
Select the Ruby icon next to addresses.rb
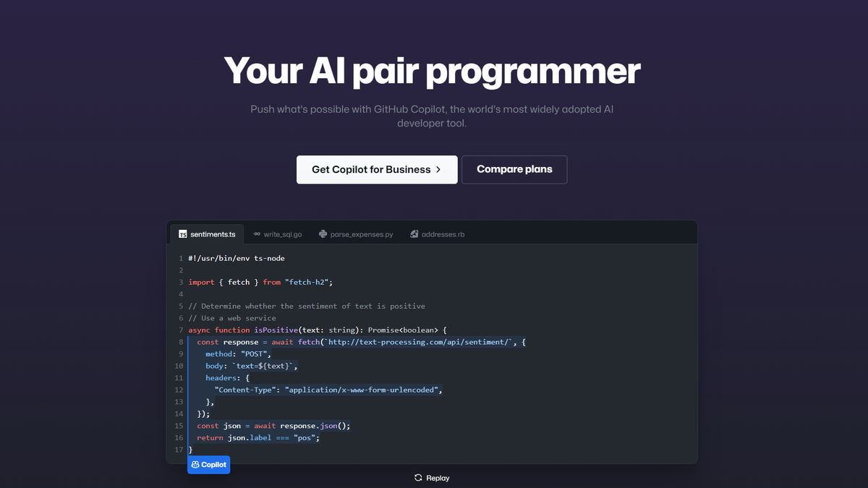point(413,233)
